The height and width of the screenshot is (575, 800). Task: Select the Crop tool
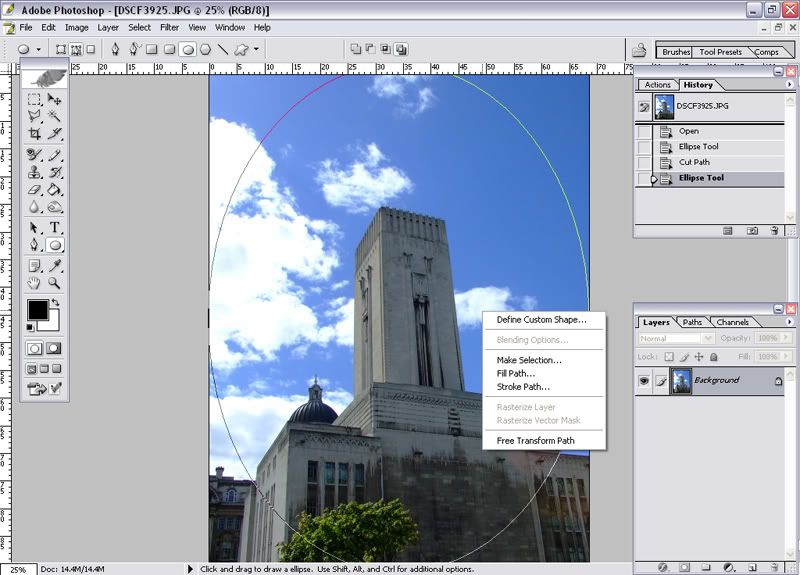point(34,134)
